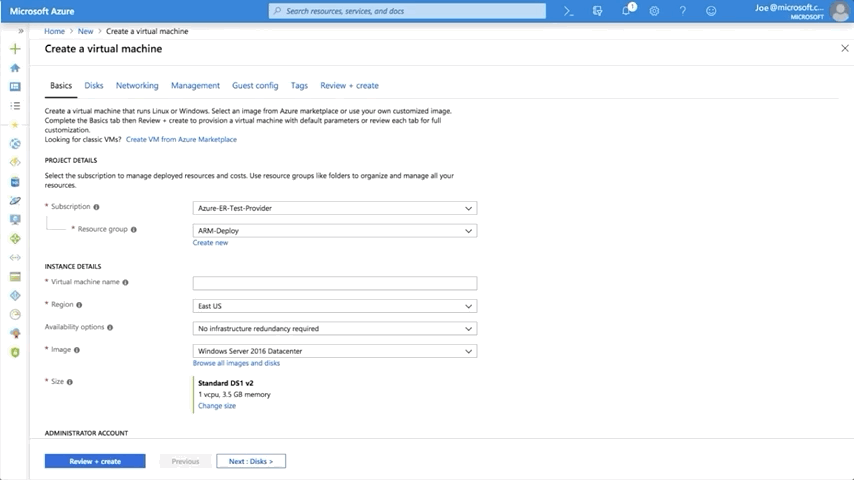
Task: Switch to the Basics tab
Action: pos(61,86)
